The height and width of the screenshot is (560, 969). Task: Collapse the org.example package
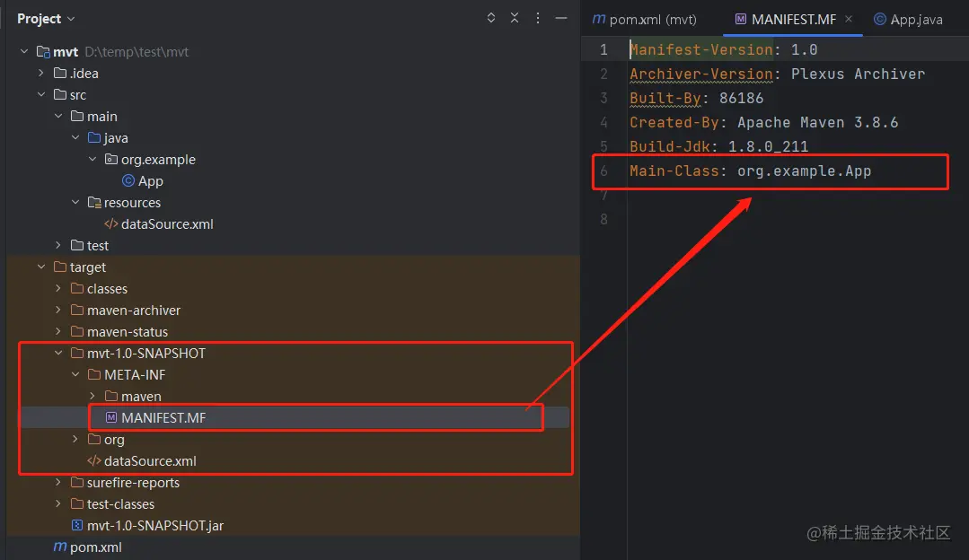click(92, 159)
